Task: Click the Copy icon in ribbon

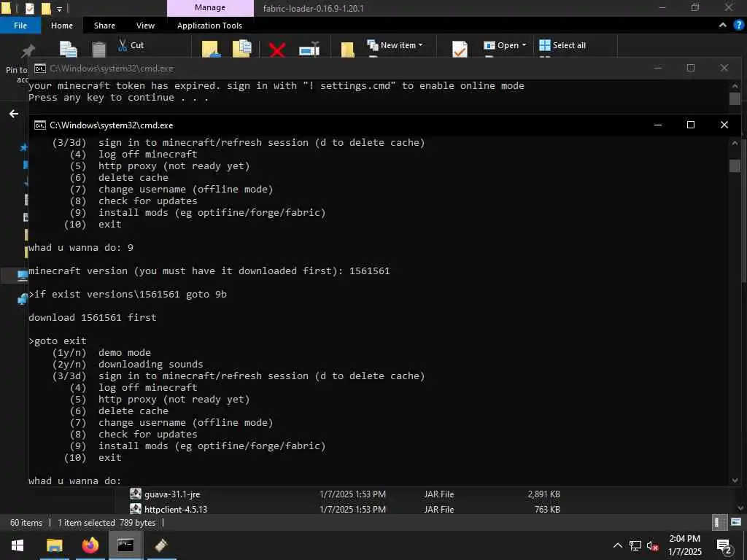Action: [68, 49]
